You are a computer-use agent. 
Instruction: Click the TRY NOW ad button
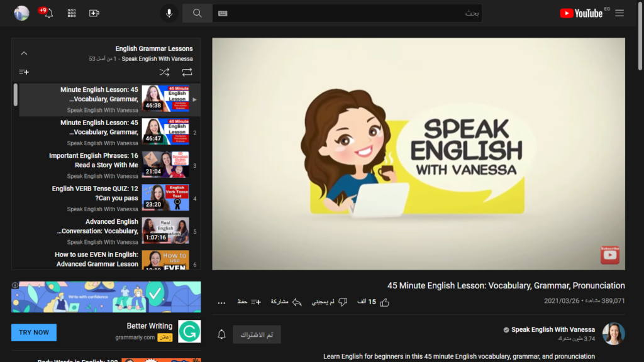[x=34, y=332]
